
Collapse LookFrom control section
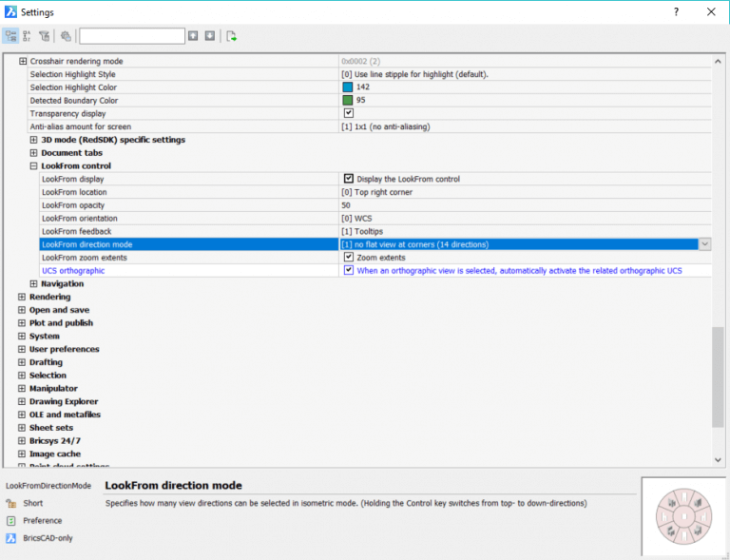tap(33, 165)
